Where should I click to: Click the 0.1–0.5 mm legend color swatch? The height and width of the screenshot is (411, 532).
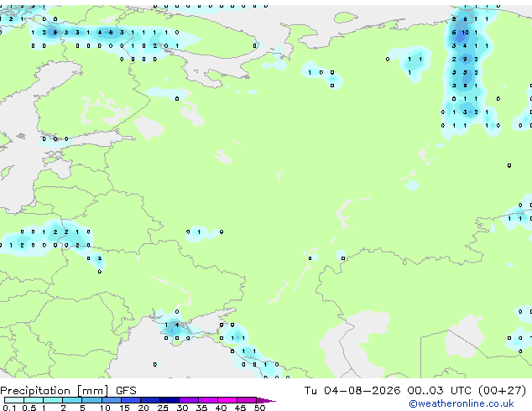(14, 400)
